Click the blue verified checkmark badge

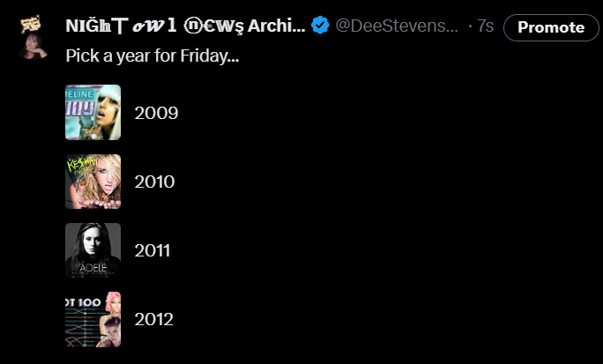pos(319,26)
